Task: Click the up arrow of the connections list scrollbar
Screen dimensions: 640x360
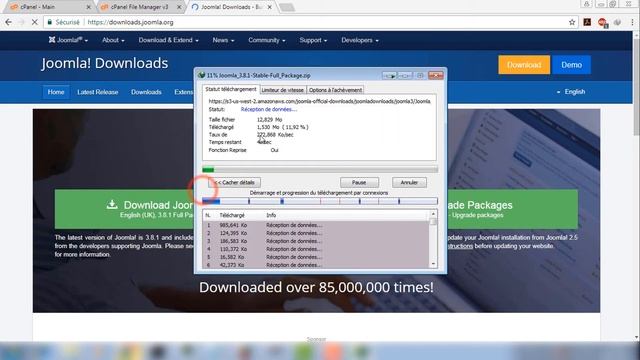Action: pyautogui.click(x=433, y=214)
